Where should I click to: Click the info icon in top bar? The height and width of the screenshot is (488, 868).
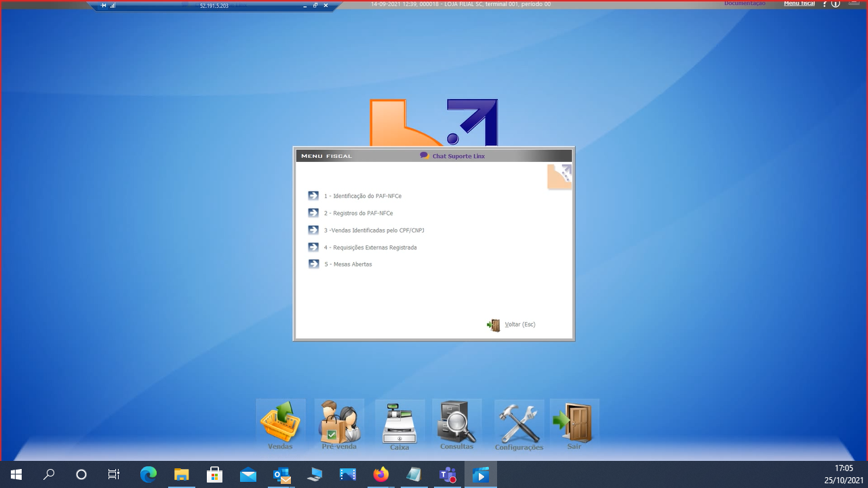point(835,4)
